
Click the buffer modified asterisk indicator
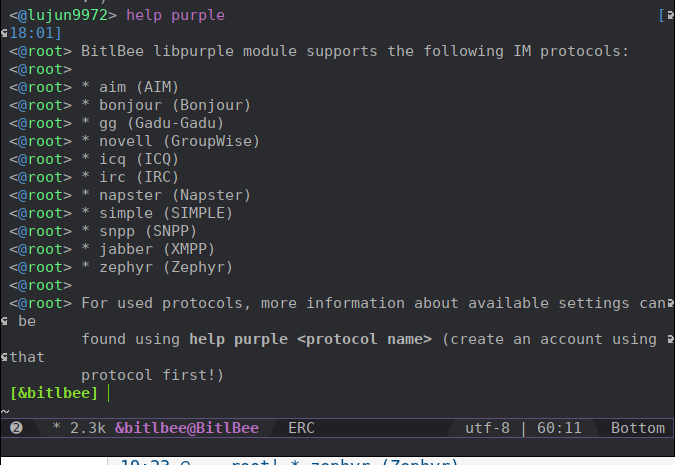click(56, 428)
